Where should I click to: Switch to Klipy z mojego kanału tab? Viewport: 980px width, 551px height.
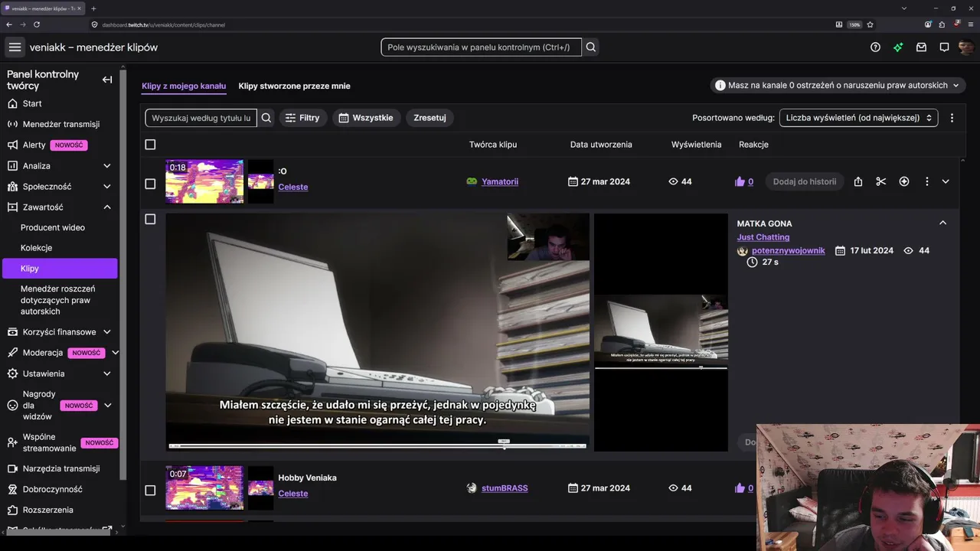[x=184, y=86]
